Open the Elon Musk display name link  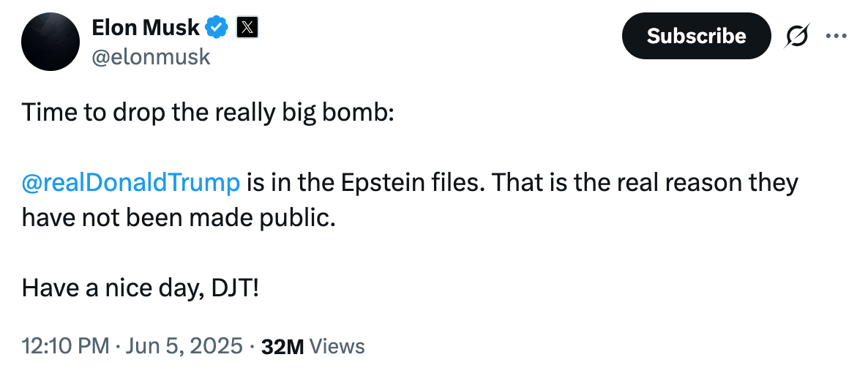coord(146,27)
